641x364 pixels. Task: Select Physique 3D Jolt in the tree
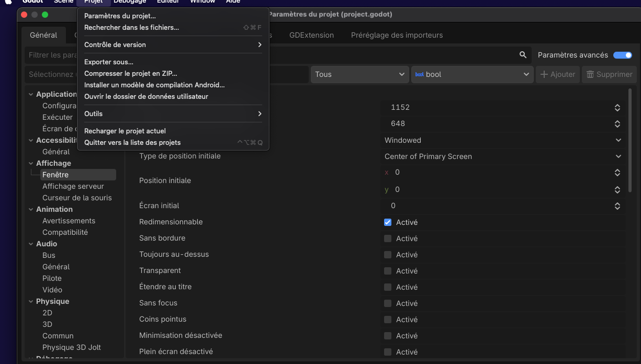tap(72, 347)
